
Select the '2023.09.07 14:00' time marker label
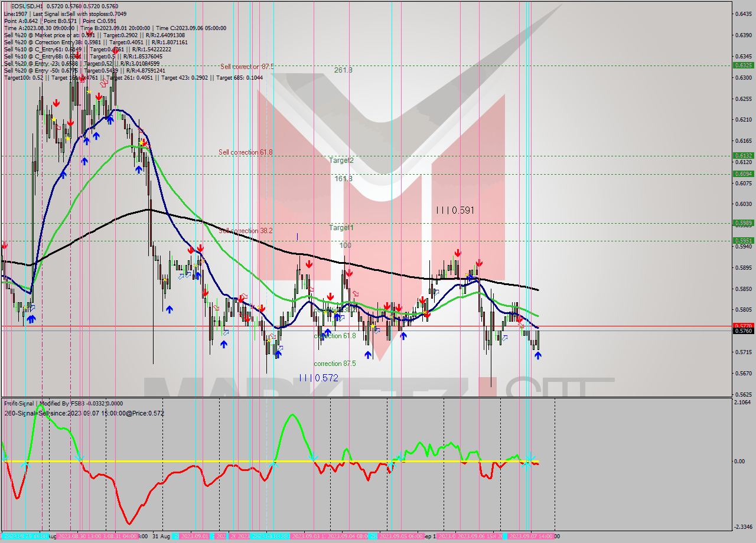tap(531, 536)
